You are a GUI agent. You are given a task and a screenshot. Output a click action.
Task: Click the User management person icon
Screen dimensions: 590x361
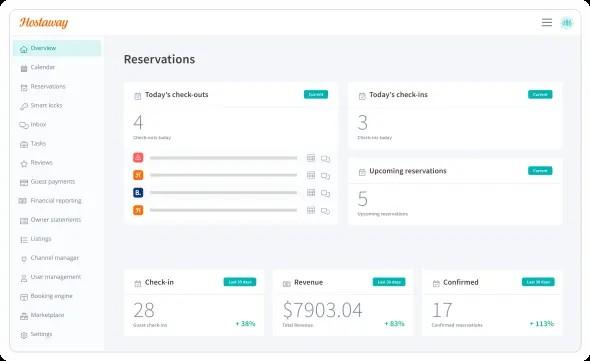tap(24, 278)
